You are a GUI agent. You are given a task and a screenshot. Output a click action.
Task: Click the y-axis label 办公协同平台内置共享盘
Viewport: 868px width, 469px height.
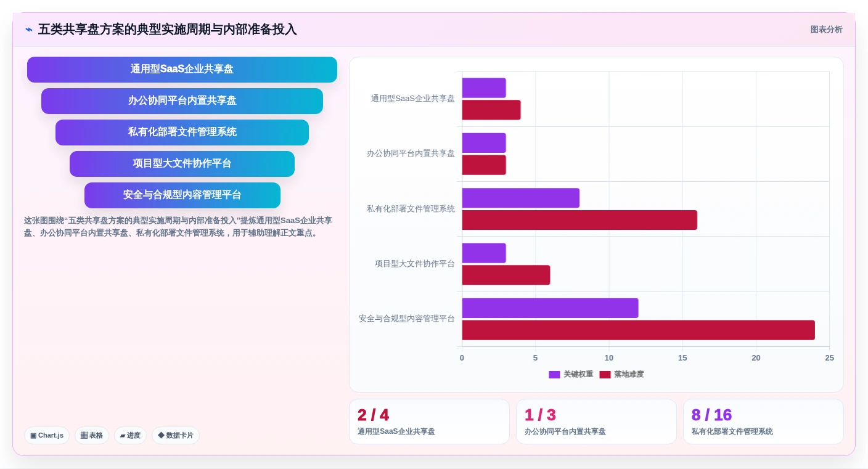411,153
